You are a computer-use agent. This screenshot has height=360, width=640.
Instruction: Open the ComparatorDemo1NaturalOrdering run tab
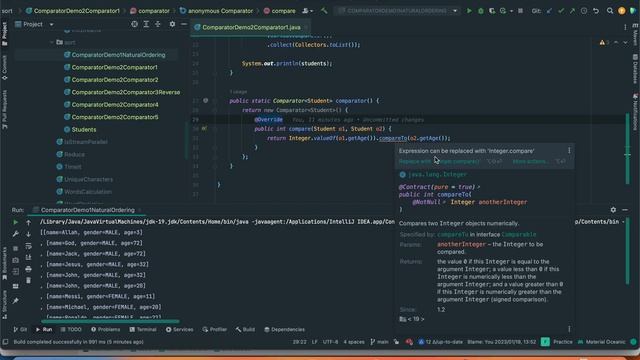coord(88,210)
